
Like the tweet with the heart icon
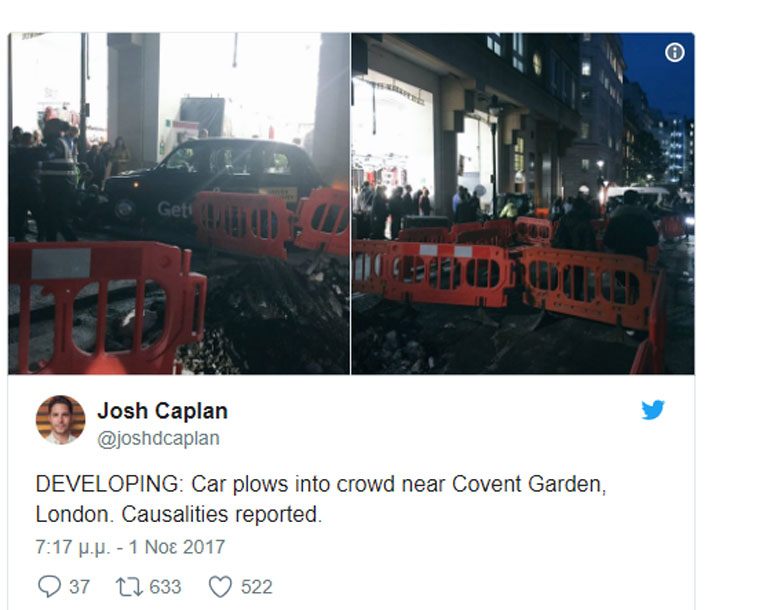click(x=220, y=586)
